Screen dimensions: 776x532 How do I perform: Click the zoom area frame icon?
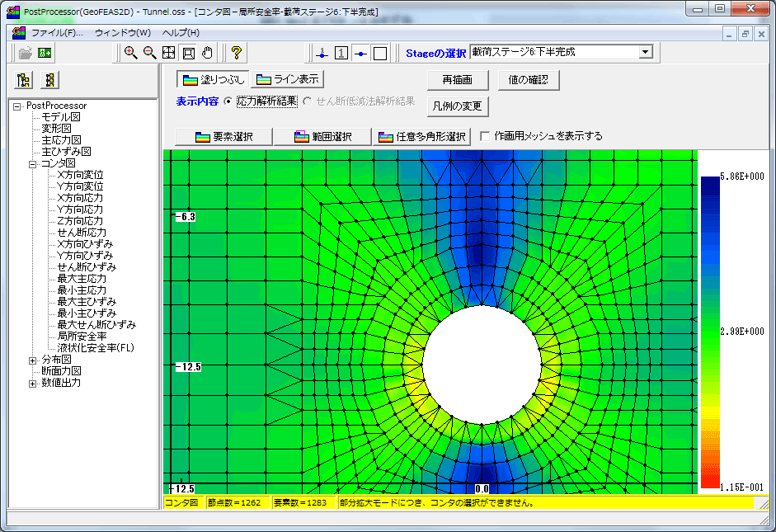click(x=188, y=53)
